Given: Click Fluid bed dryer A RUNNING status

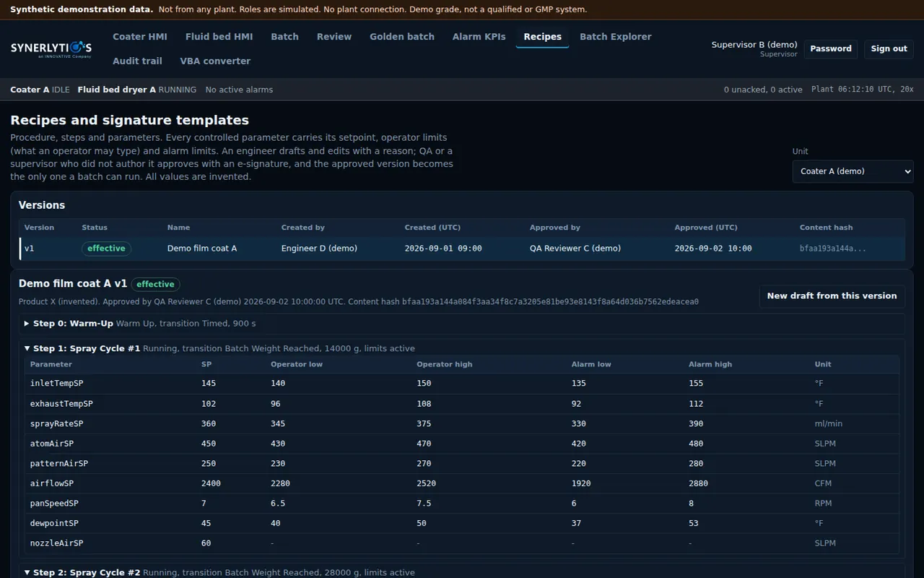Looking at the screenshot, I should coord(137,90).
